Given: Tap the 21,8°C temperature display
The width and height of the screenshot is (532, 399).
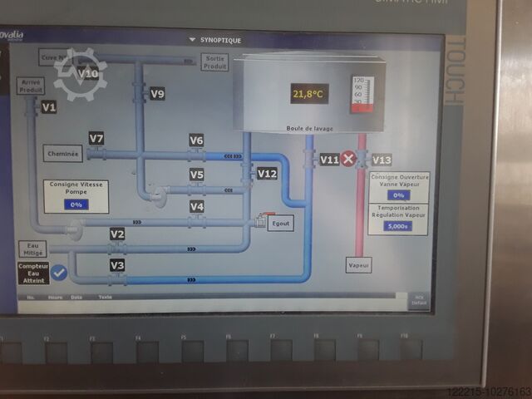Looking at the screenshot, I should click(x=309, y=95).
